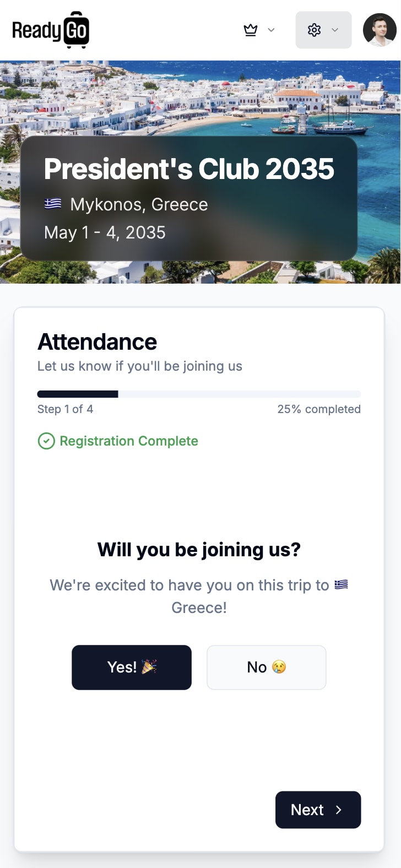Click the Registration Complete checkmark icon

tap(46, 441)
